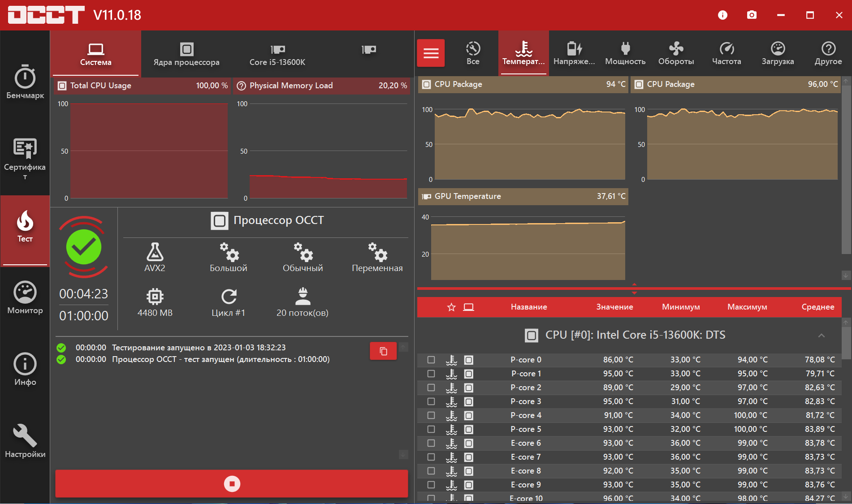The width and height of the screenshot is (852, 504).
Task: Open the Сертификат section in sidebar
Action: (x=25, y=158)
